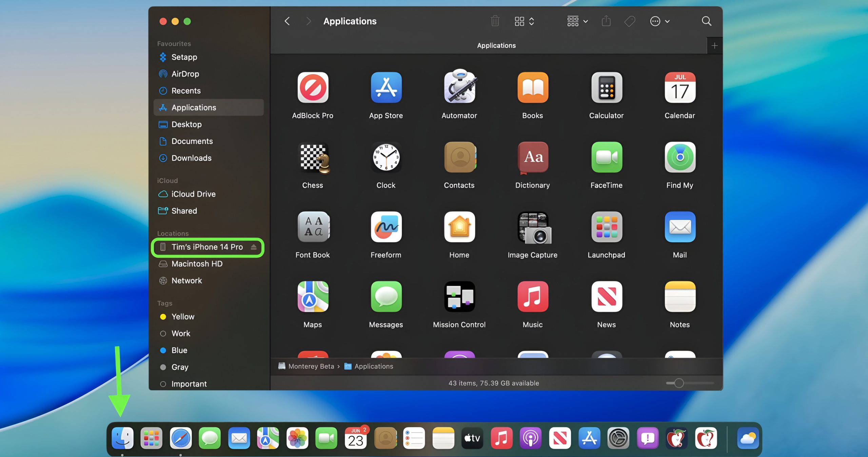The height and width of the screenshot is (457, 868).
Task: Open Network in sidebar Locations
Action: pyautogui.click(x=209, y=281)
